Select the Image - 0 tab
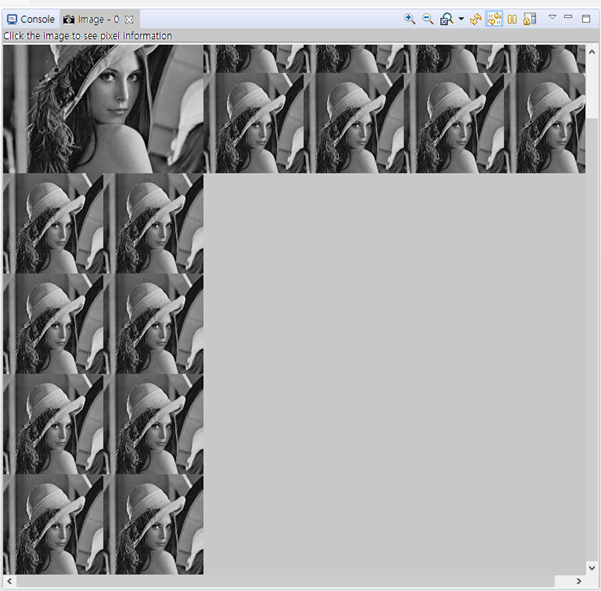601x591 pixels. pos(99,19)
